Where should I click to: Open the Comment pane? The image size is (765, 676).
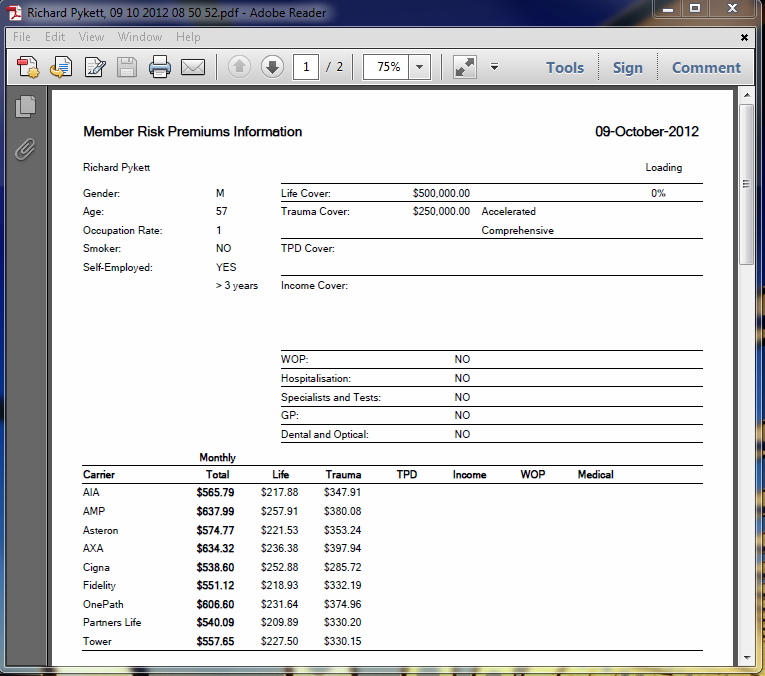tap(706, 67)
